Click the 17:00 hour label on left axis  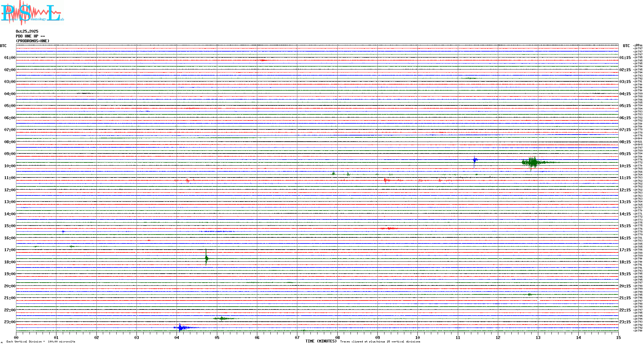pyautogui.click(x=10, y=250)
